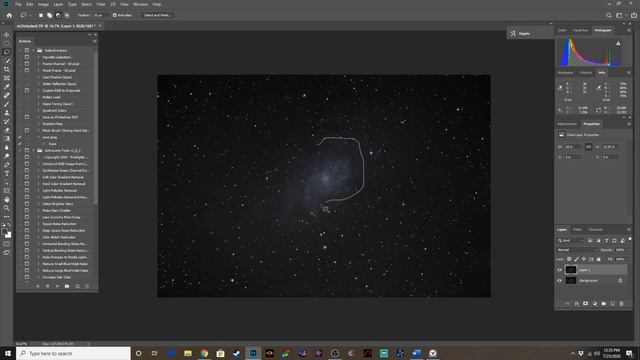Select the Dodge tool
This screenshot has width=640, height=360.
7,156
